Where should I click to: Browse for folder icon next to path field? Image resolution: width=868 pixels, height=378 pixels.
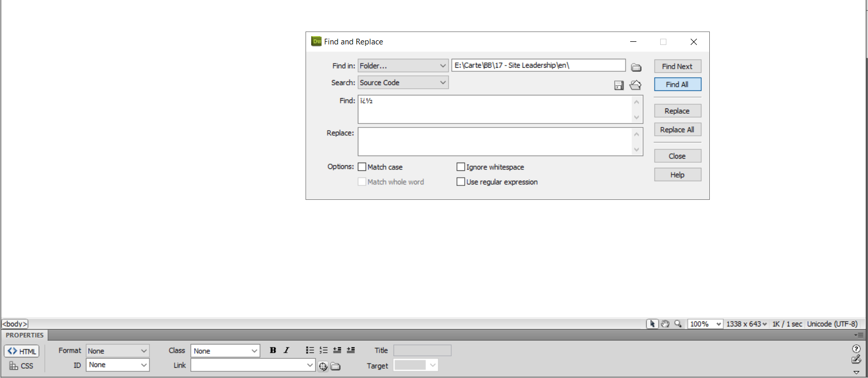pos(636,68)
